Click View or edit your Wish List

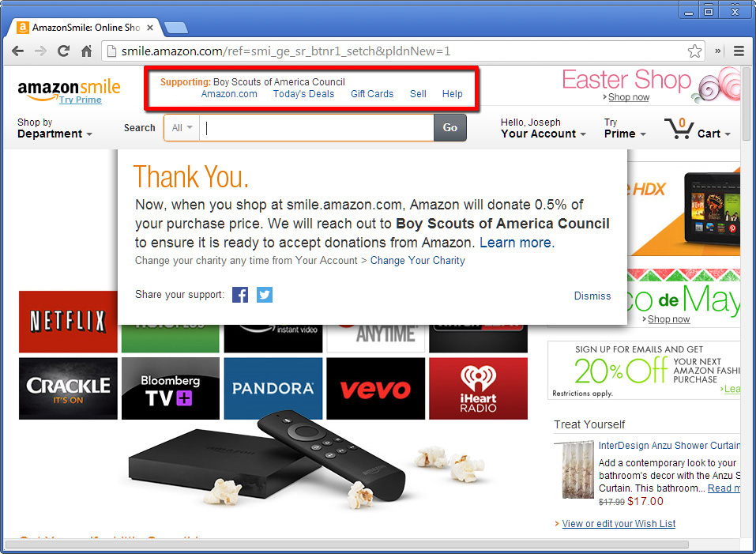click(619, 524)
